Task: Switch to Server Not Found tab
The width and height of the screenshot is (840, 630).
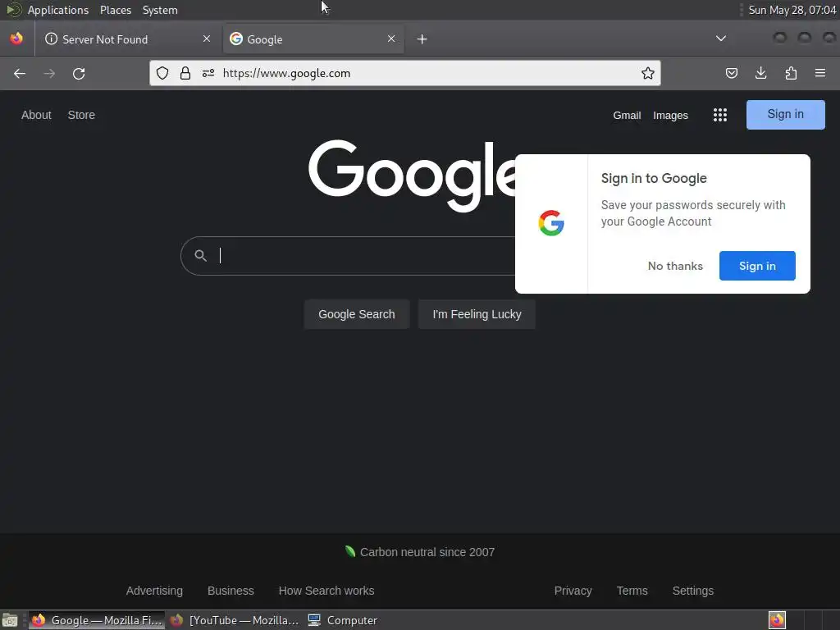Action: [127, 39]
